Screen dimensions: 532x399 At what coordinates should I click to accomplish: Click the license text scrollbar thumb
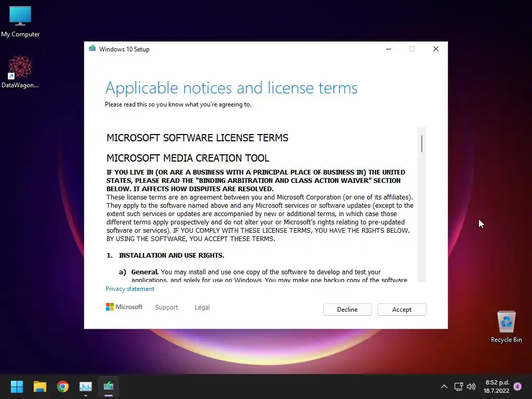[x=422, y=144]
